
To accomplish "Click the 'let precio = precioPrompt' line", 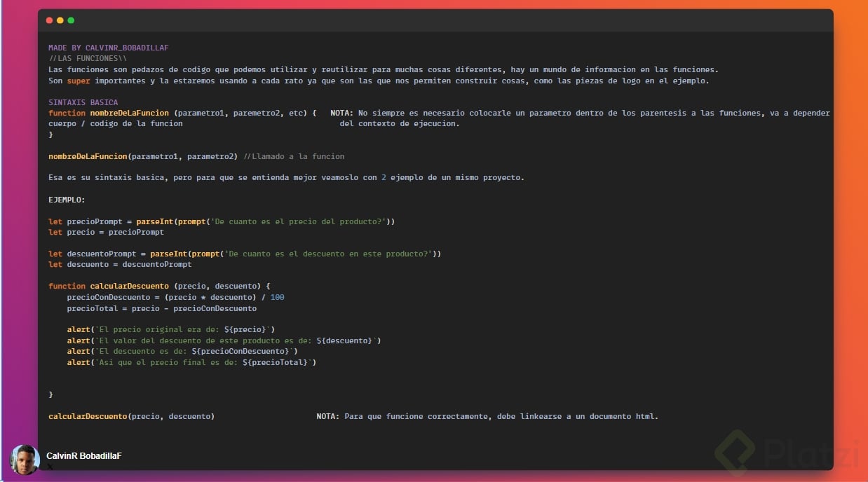I will coord(106,232).
